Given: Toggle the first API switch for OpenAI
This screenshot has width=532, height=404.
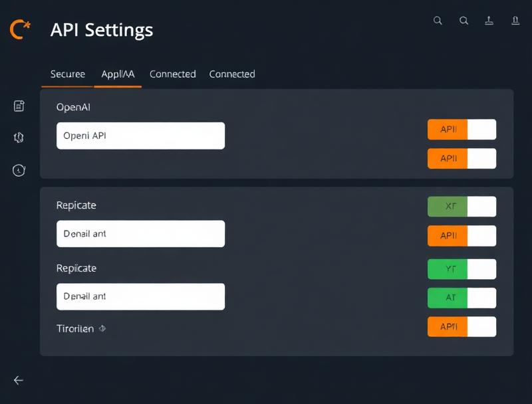Looking at the screenshot, I should 462,129.
